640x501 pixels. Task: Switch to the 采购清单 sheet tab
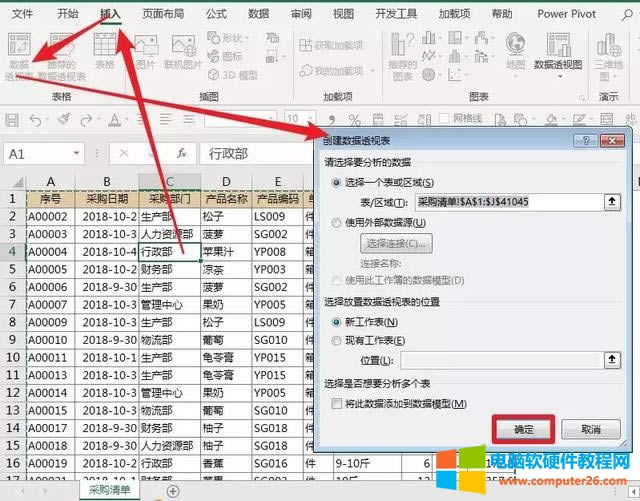click(109, 490)
